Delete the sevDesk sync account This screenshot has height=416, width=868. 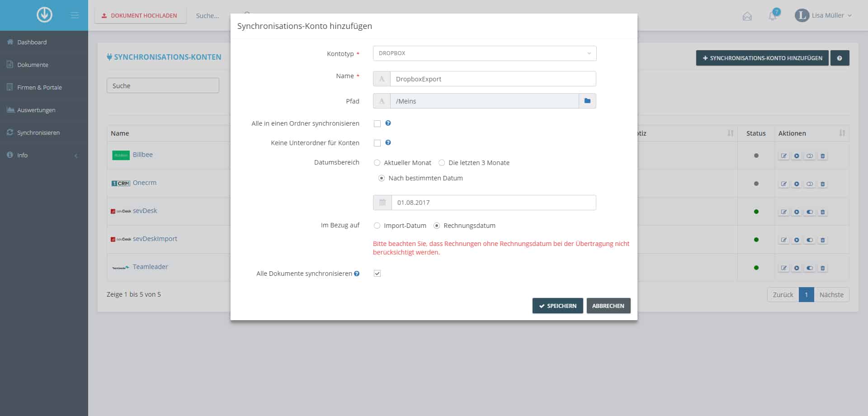click(822, 212)
